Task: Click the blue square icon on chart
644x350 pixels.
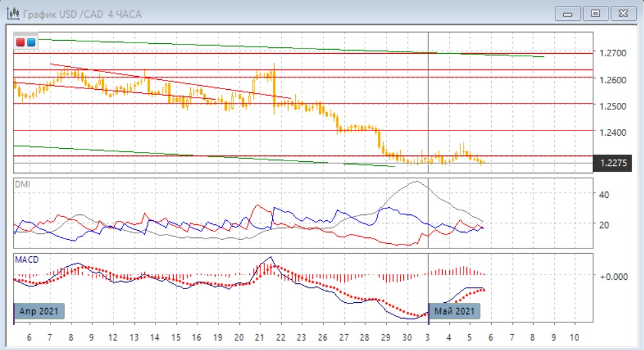Action: click(x=31, y=43)
